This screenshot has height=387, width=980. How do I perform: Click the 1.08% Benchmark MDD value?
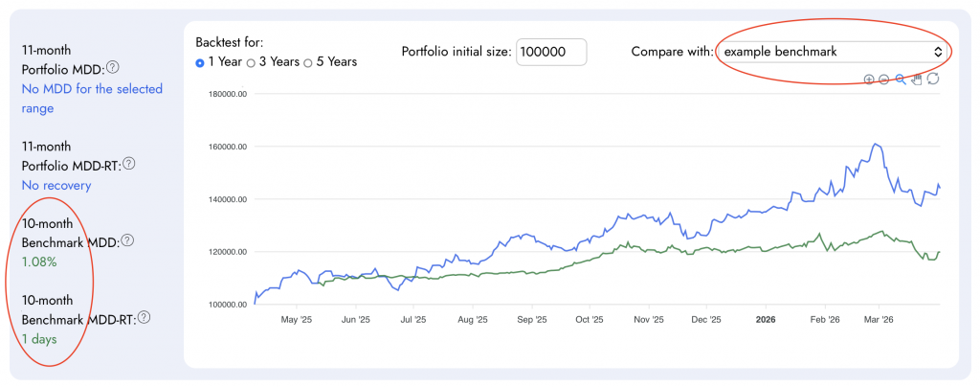pos(39,262)
